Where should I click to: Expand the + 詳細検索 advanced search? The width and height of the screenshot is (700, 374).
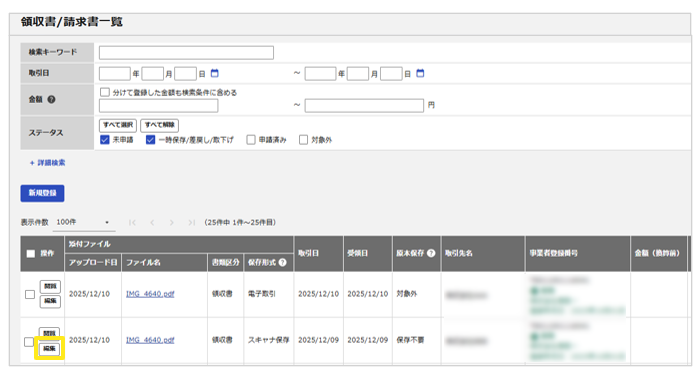point(47,163)
